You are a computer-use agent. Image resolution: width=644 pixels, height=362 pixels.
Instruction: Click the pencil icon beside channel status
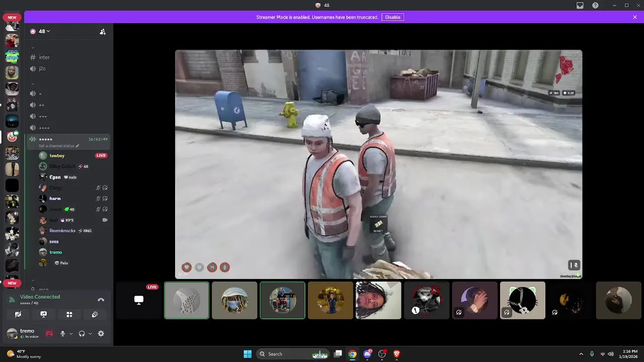(77, 146)
